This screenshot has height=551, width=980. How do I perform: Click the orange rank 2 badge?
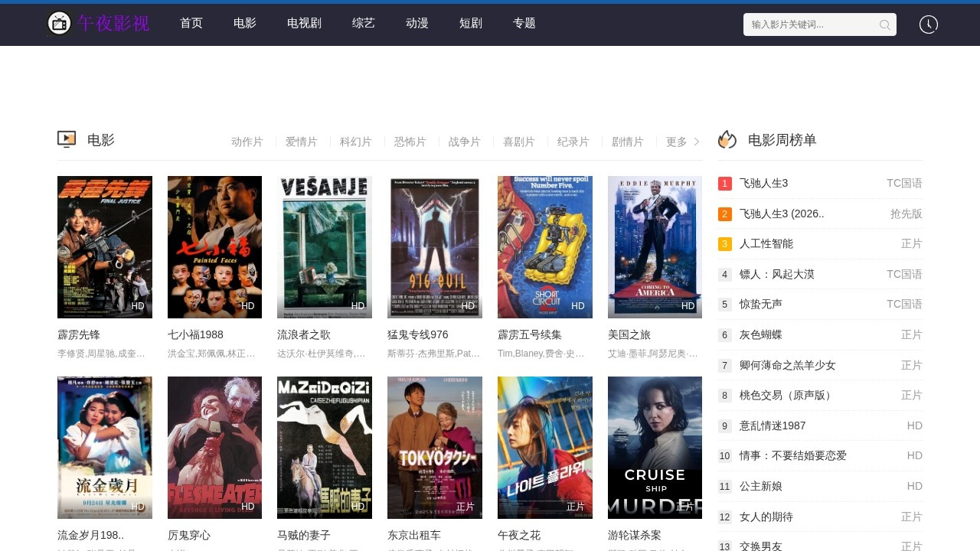725,214
